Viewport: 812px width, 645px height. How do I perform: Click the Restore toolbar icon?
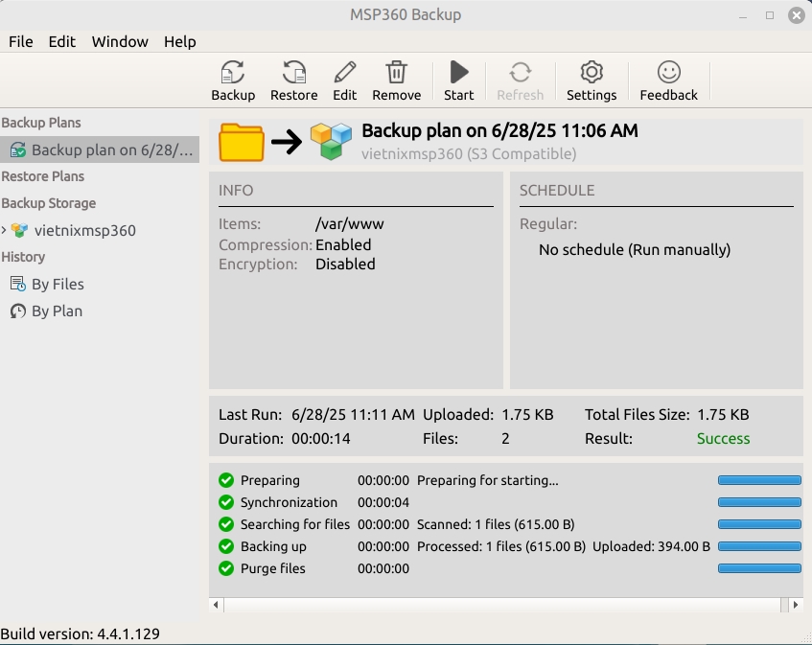(294, 73)
